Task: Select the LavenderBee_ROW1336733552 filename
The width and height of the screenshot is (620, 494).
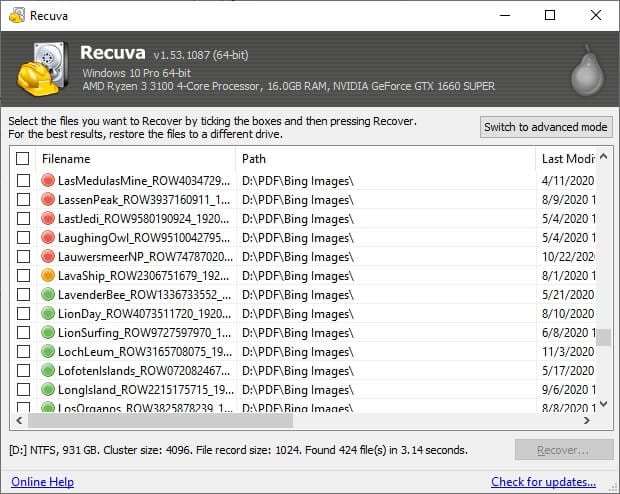Action: pyautogui.click(x=144, y=295)
